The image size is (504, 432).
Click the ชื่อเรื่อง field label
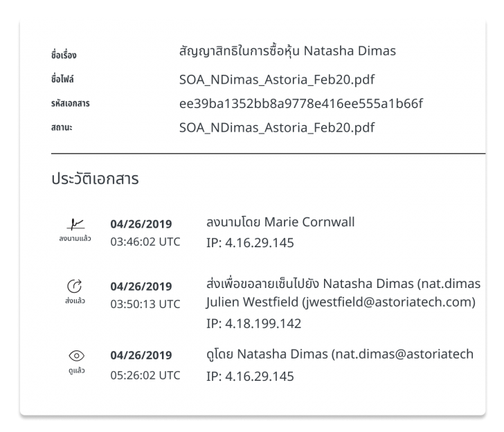(66, 53)
